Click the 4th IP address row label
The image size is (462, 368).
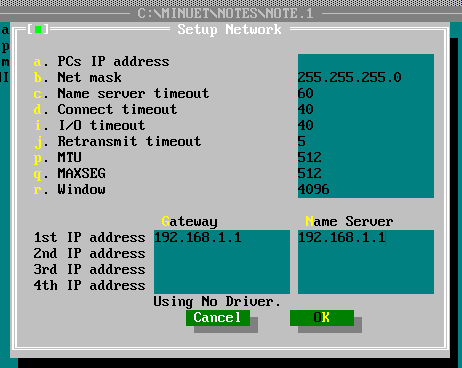click(x=89, y=286)
